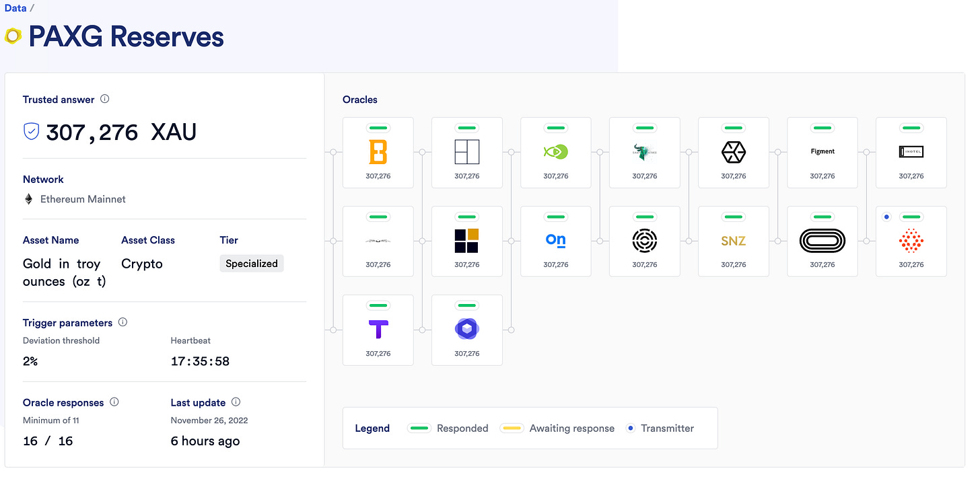Click the Responded legend label
Image resolution: width=980 pixels, height=485 pixels.
point(462,428)
